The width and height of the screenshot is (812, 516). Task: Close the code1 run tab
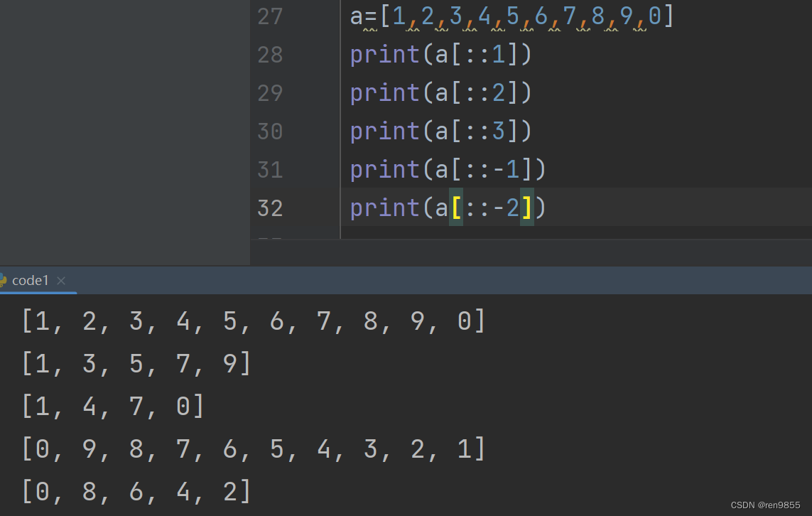61,281
